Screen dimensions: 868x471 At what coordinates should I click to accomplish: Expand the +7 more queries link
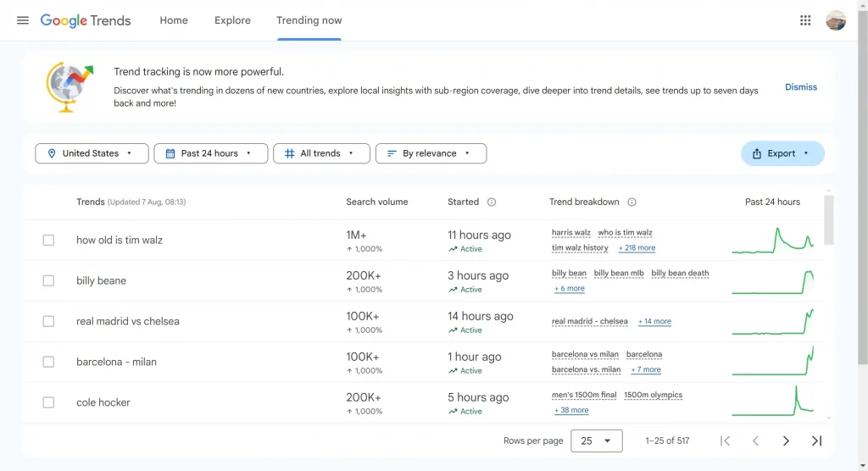coord(646,369)
